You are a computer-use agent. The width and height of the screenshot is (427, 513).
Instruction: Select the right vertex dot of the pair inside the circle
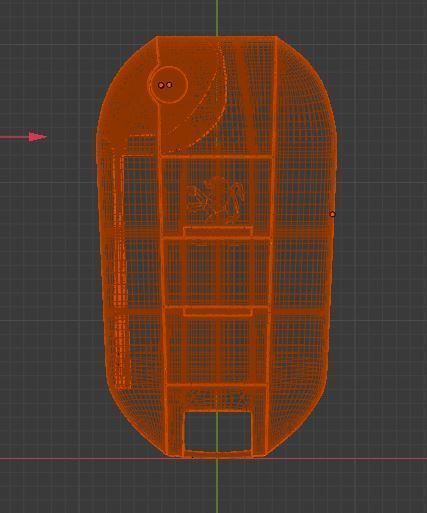(x=169, y=85)
